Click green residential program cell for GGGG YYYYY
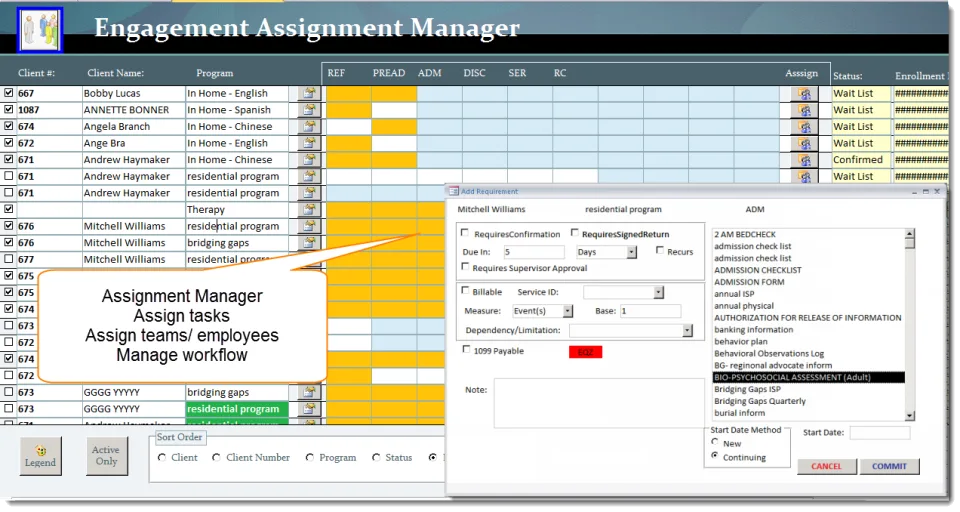This screenshot has width=960, height=512. coord(237,409)
